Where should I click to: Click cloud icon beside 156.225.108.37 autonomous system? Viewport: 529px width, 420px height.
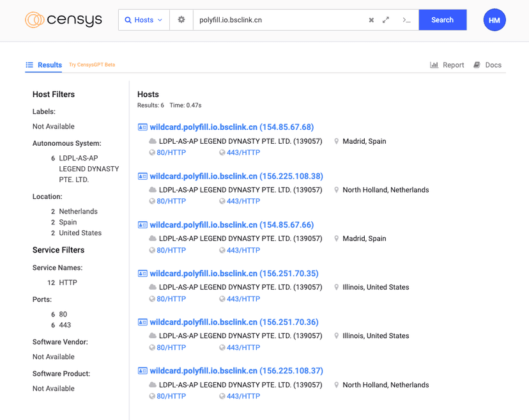(x=153, y=385)
